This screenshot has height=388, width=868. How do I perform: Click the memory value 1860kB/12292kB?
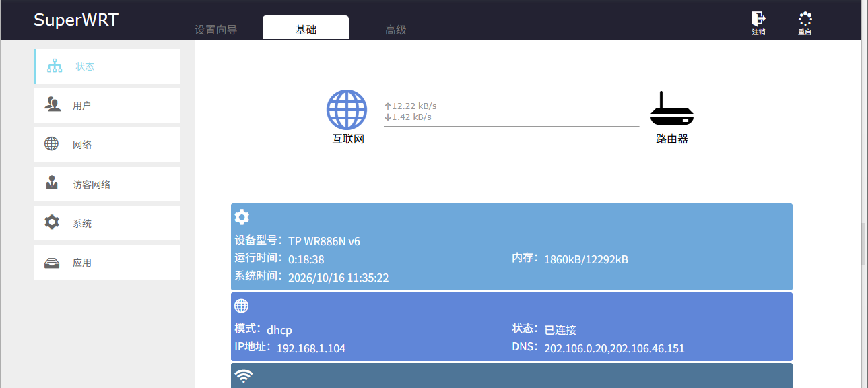coord(586,259)
